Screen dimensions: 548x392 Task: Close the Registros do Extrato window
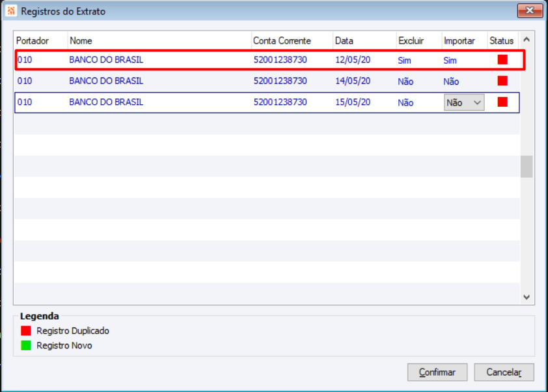pos(530,10)
